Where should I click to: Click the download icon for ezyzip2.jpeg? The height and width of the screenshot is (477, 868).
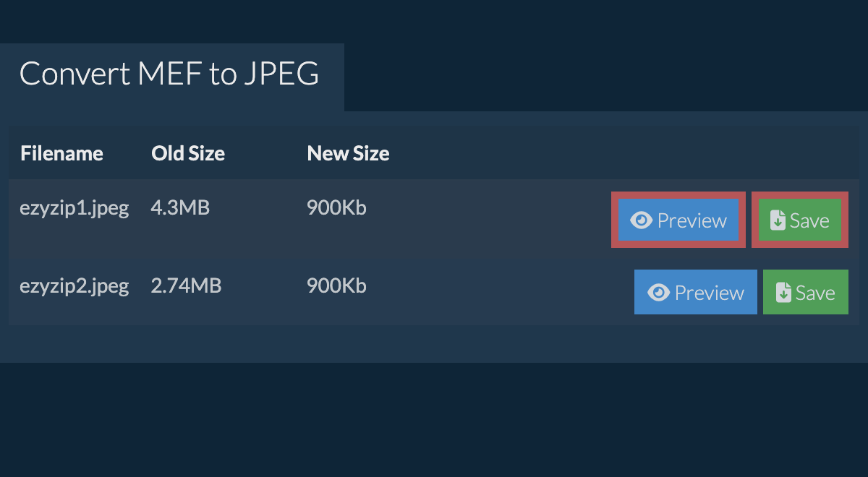coord(783,293)
